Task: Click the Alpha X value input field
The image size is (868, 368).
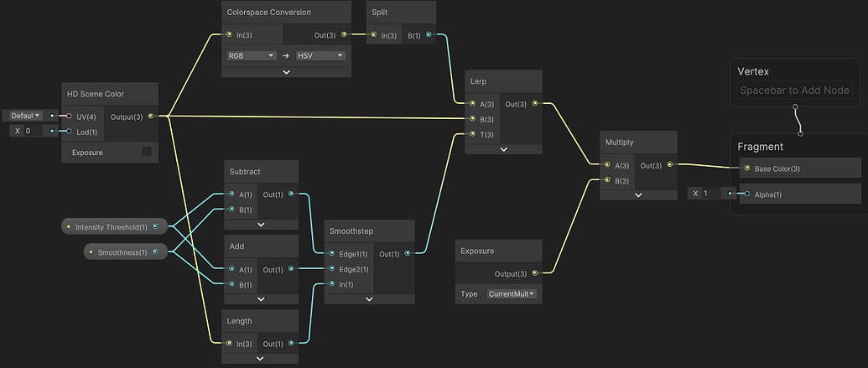Action: (x=712, y=194)
